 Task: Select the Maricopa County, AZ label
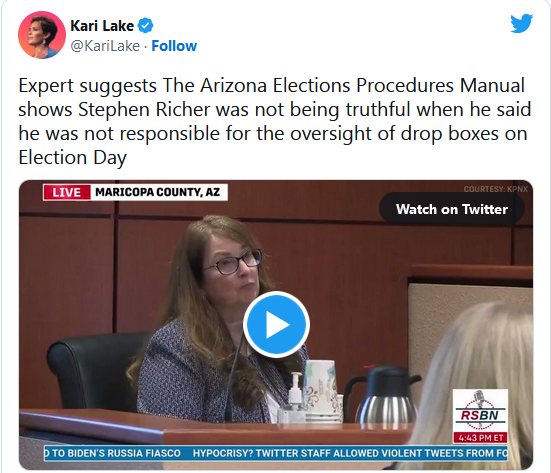(x=158, y=192)
